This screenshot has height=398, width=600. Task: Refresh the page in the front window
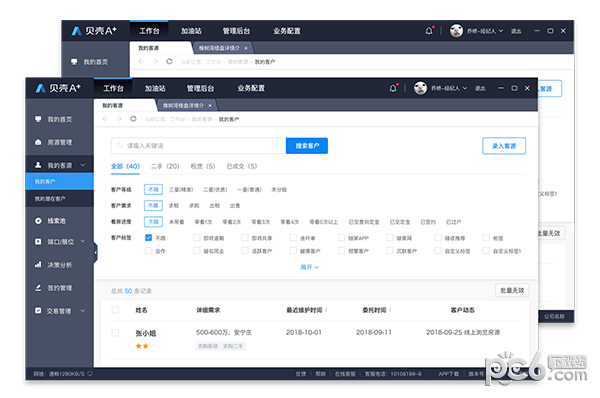[x=133, y=119]
